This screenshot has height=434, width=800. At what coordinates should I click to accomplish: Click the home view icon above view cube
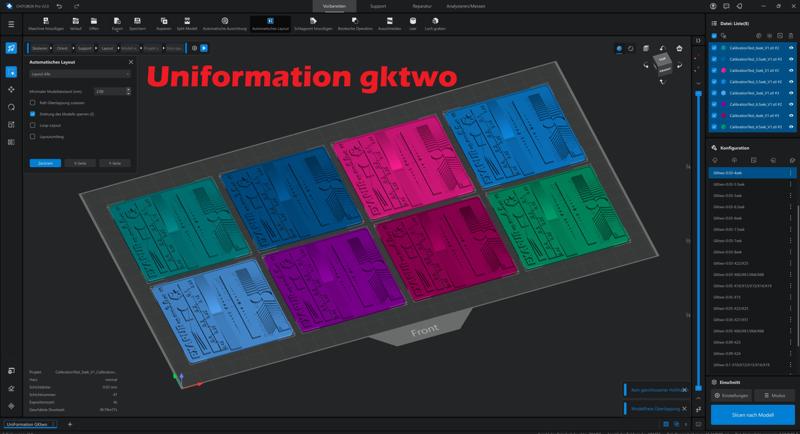(679, 48)
